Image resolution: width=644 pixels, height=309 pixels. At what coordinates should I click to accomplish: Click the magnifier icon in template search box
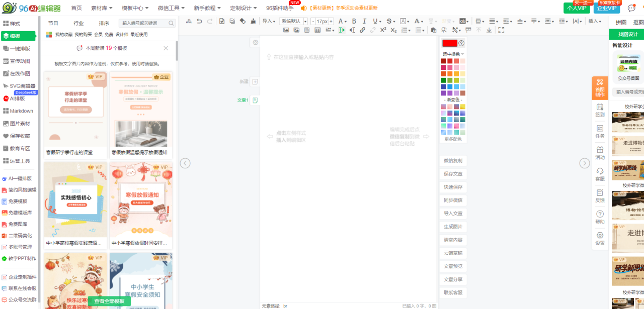tap(171, 23)
